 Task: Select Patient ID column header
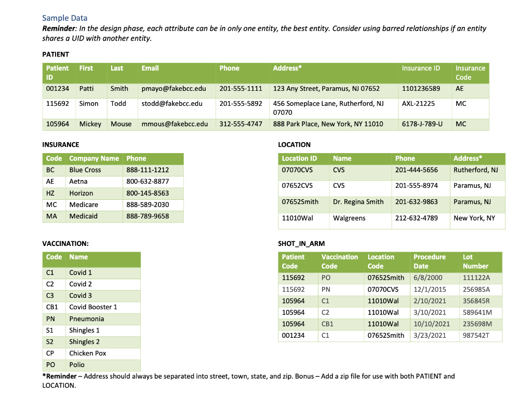(x=57, y=73)
